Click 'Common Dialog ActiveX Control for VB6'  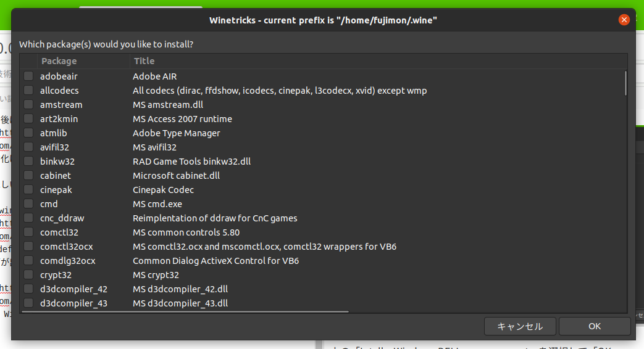[x=215, y=261]
